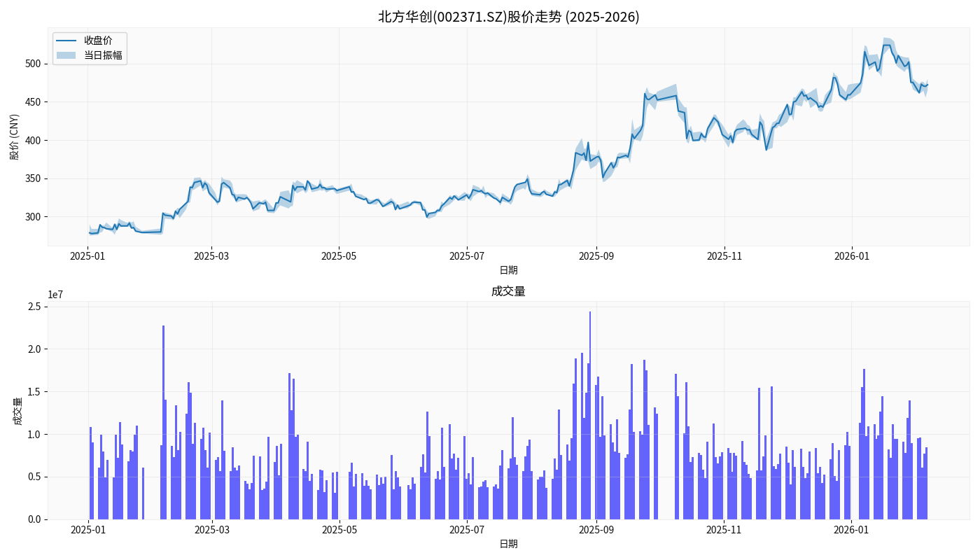Select 2025-09 tick on the price chart axis
The width and height of the screenshot is (980, 560).
coord(596,256)
